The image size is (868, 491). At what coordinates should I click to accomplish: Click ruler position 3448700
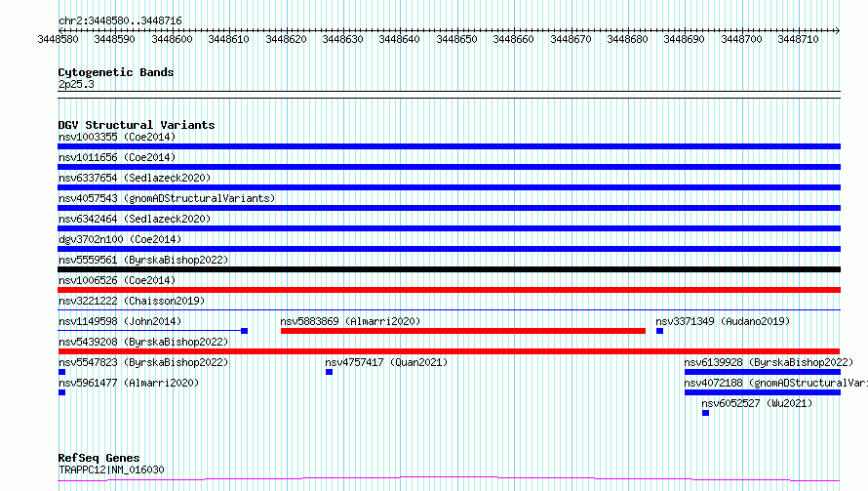741,39
